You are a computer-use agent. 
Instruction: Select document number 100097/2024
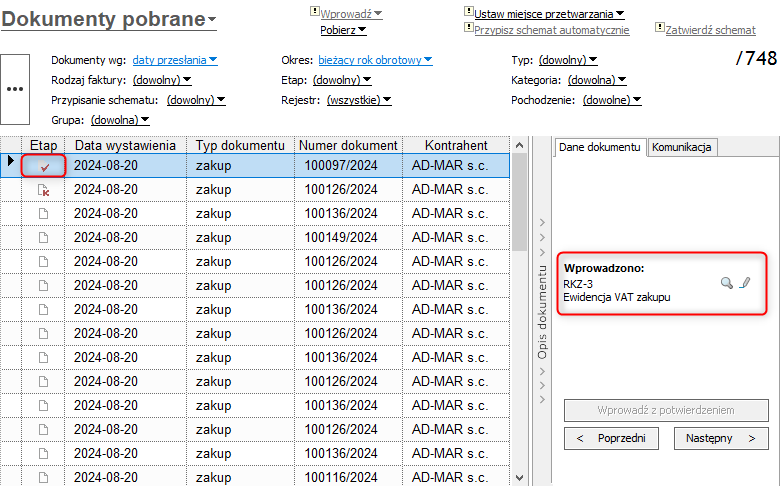[x=341, y=166]
